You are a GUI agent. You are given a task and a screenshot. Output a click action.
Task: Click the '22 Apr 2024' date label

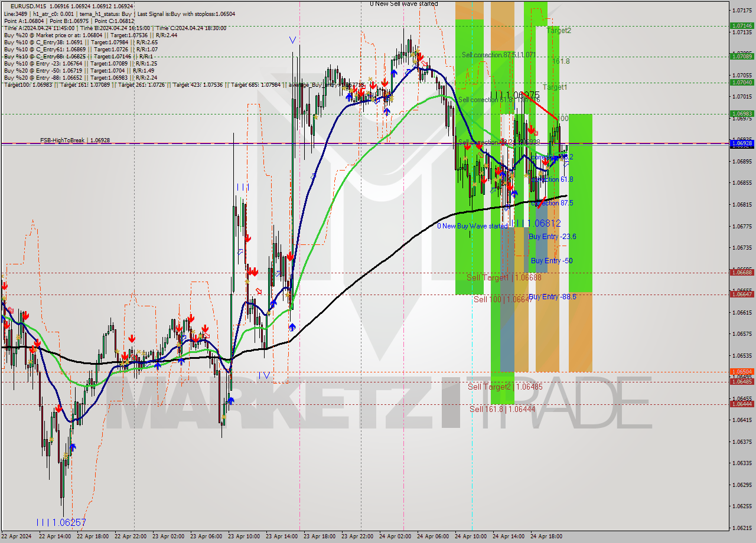point(17,537)
